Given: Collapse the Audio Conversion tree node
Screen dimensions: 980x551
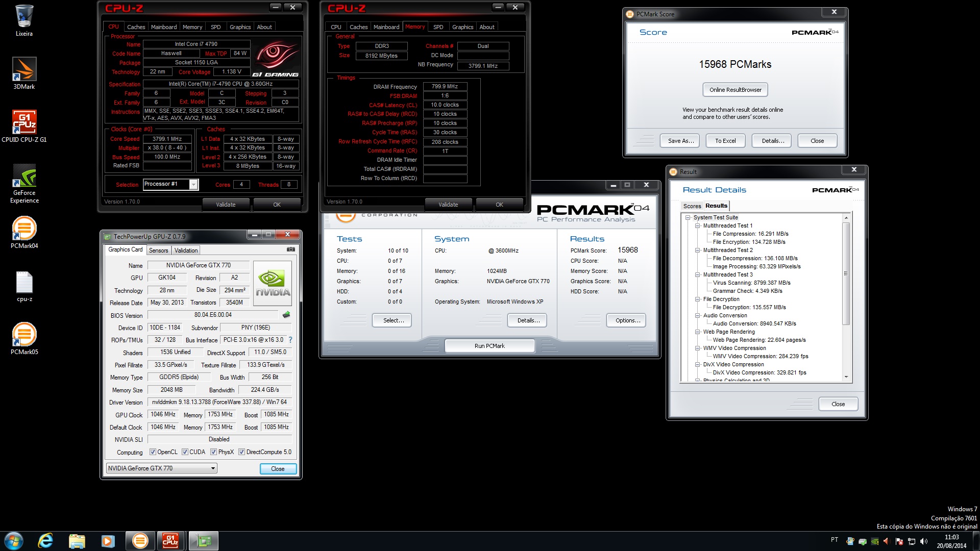Looking at the screenshot, I should (697, 316).
